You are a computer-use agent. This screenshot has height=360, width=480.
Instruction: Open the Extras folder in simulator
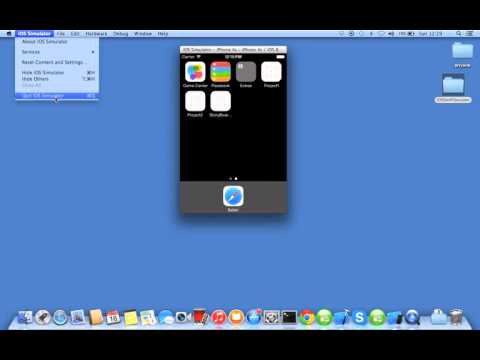click(246, 72)
